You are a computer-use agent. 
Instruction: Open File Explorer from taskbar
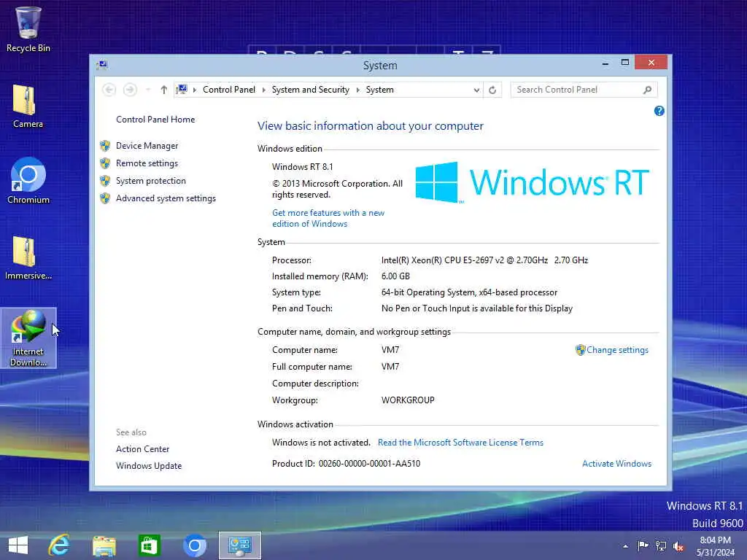pyautogui.click(x=104, y=545)
